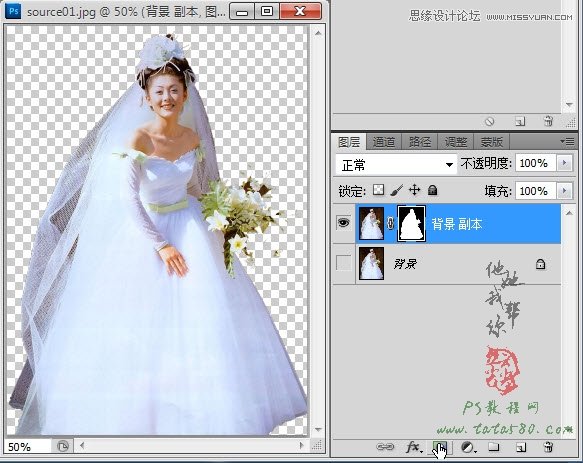Switch to the 图层 tab

pos(349,142)
